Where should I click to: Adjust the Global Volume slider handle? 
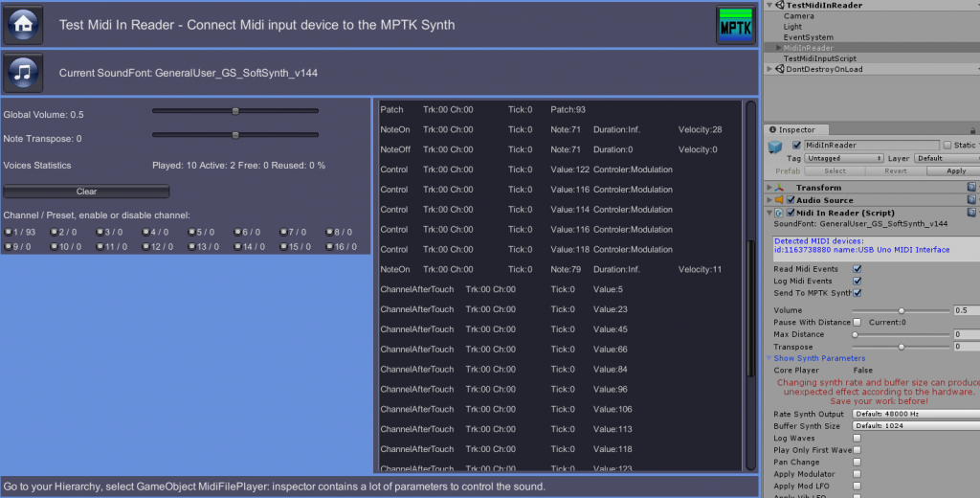[235, 111]
